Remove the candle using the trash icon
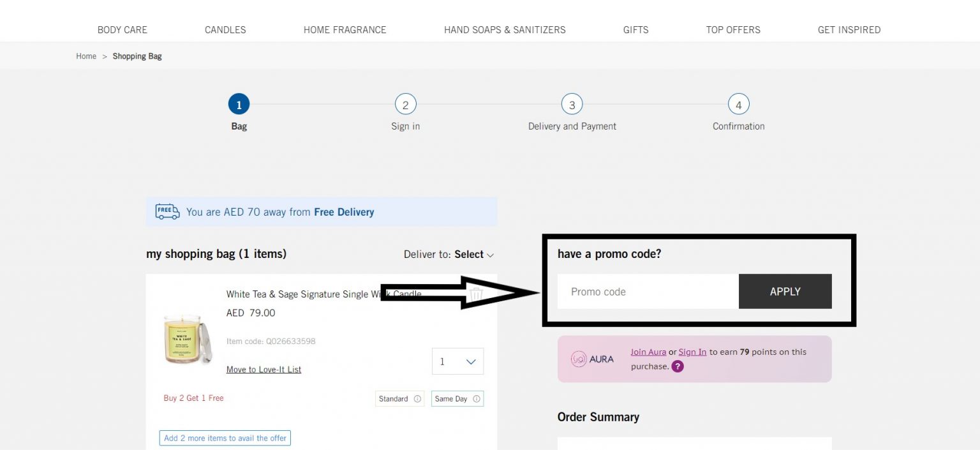This screenshot has height=450, width=980. coord(477,294)
